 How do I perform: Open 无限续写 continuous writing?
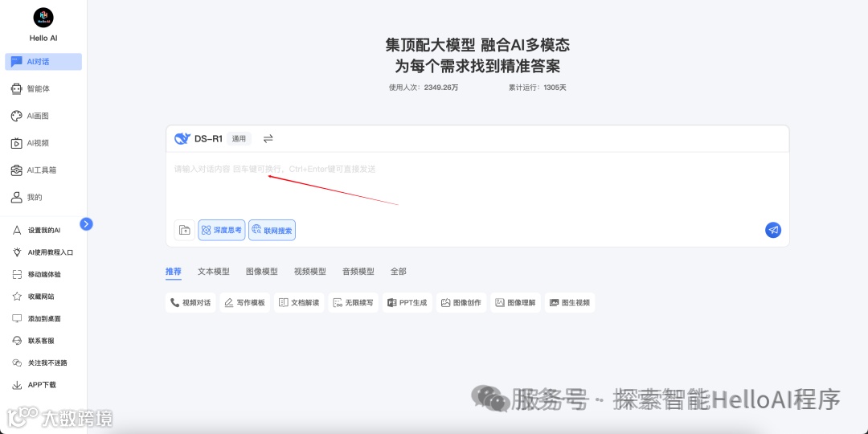point(353,303)
